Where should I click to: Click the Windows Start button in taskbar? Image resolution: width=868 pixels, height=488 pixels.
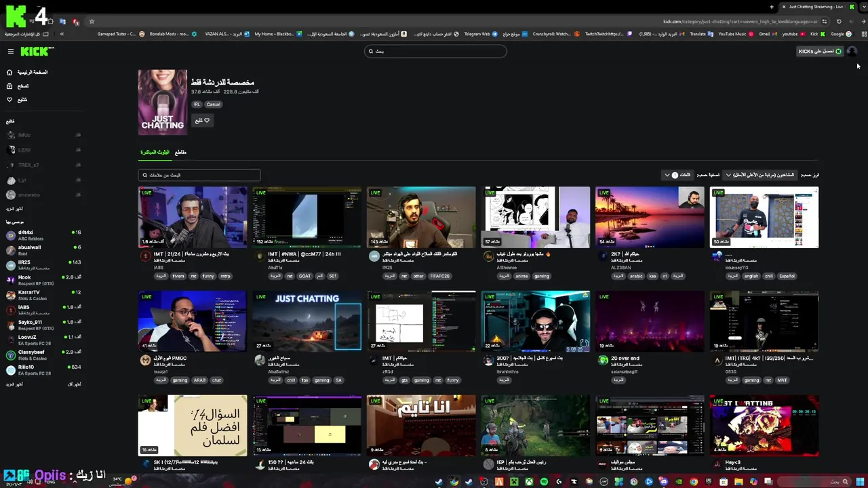[x=859, y=482]
